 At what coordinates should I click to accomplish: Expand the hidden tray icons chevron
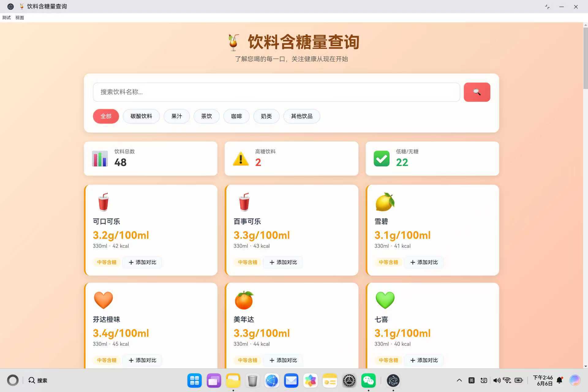click(459, 380)
